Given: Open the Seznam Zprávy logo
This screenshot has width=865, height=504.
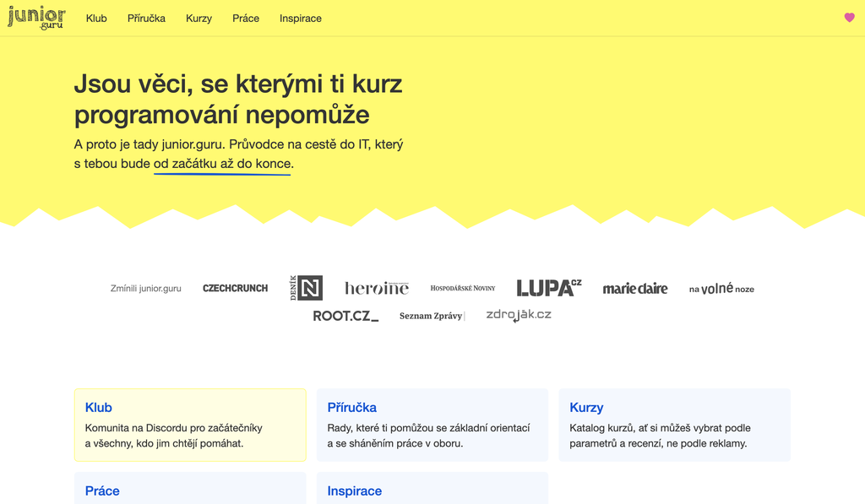Looking at the screenshot, I should click(432, 316).
